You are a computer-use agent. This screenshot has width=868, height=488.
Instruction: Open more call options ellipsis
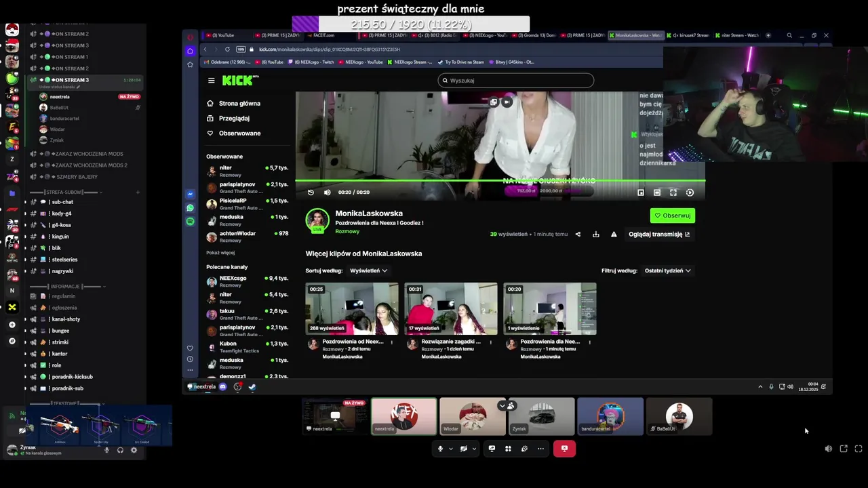click(540, 449)
